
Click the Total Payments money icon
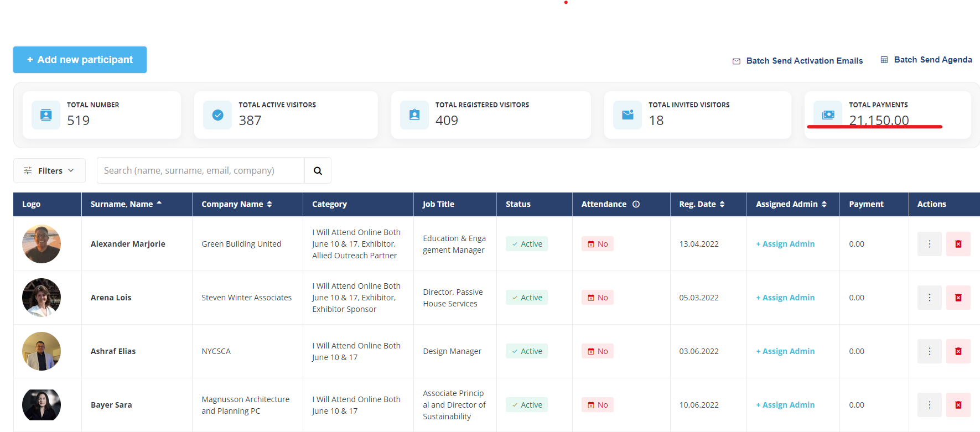[828, 114]
